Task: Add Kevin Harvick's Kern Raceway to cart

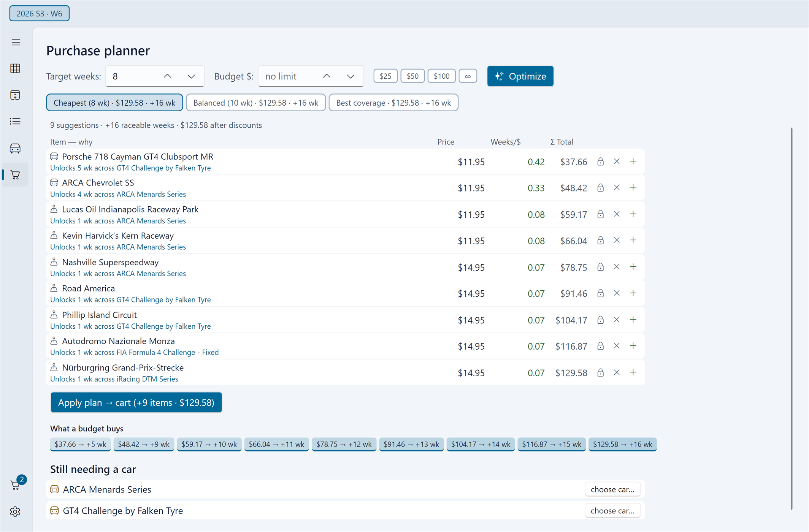Action: [633, 241]
